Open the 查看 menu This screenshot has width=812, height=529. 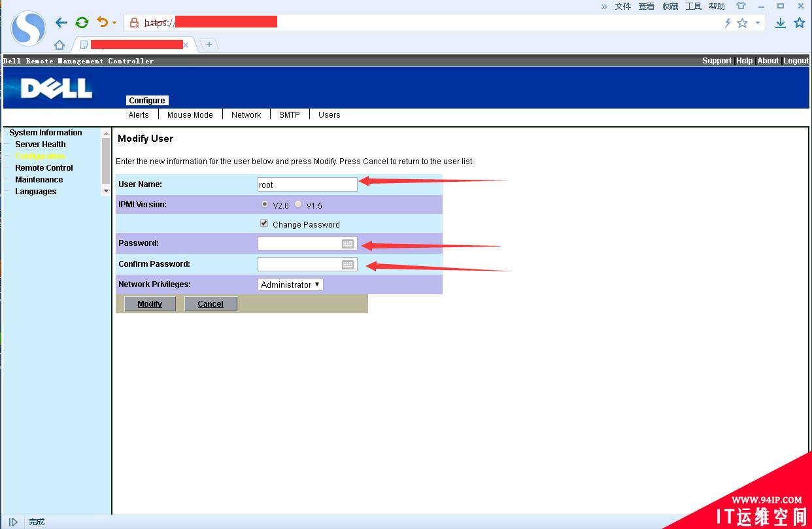[647, 7]
